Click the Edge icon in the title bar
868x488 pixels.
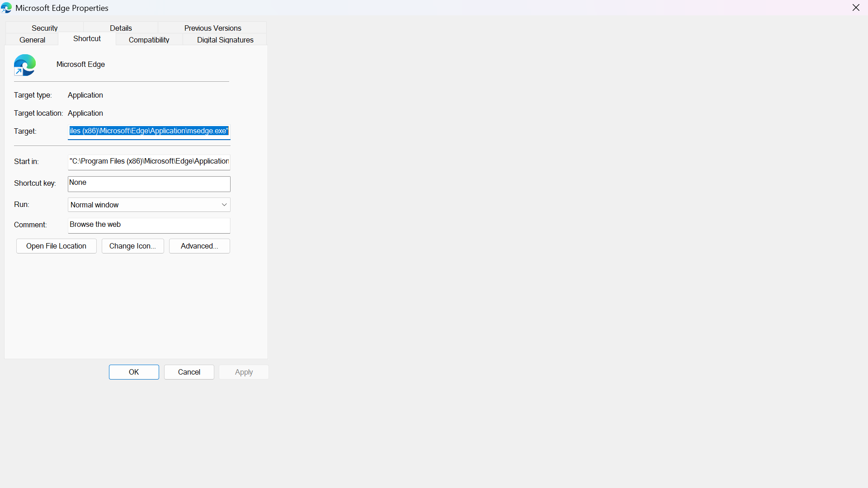click(x=6, y=8)
